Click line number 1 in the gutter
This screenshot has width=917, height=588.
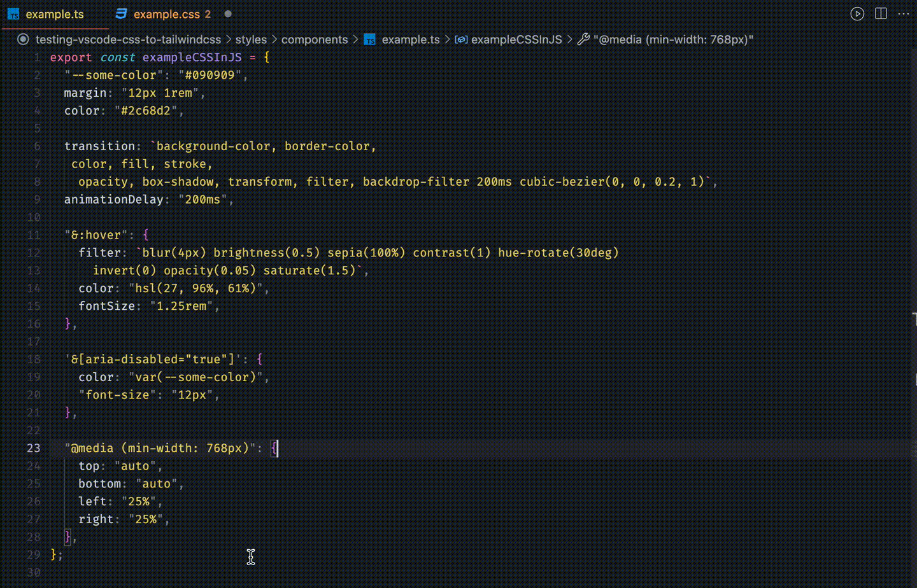37,57
